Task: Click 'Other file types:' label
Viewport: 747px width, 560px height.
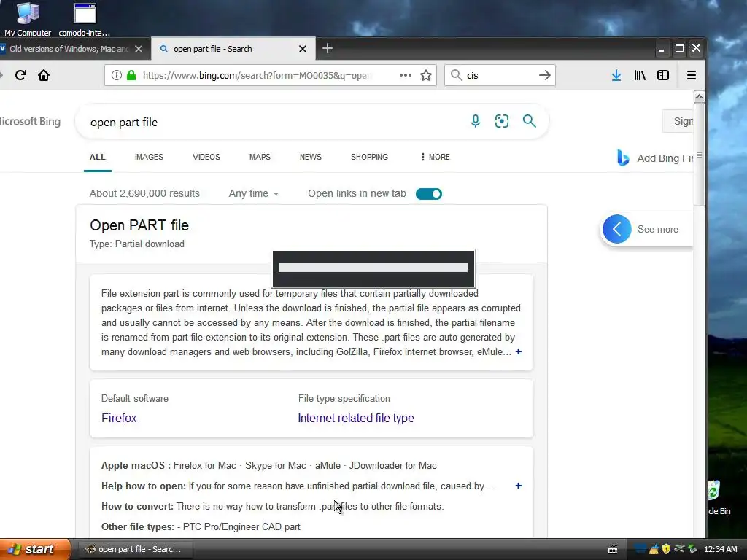Action: pyautogui.click(x=138, y=526)
